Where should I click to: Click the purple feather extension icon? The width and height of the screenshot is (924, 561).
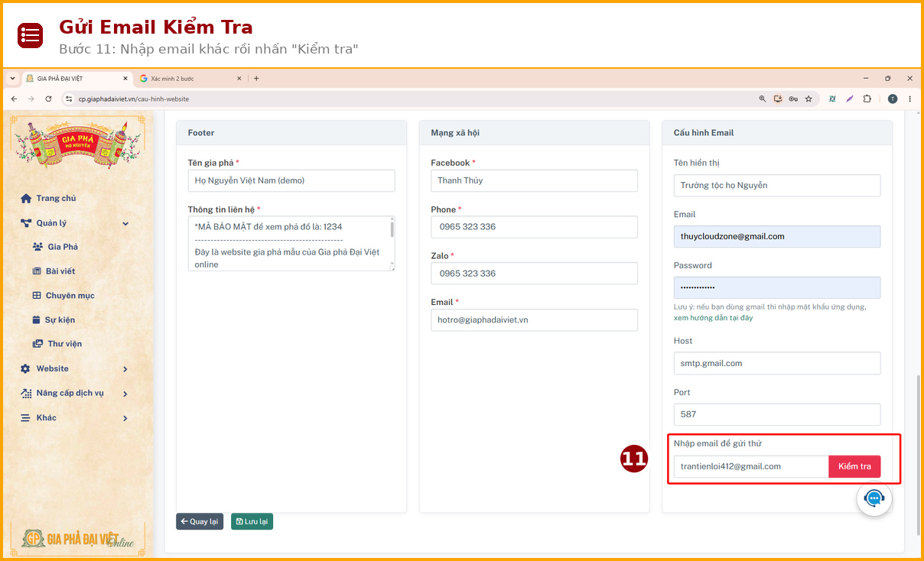[850, 99]
